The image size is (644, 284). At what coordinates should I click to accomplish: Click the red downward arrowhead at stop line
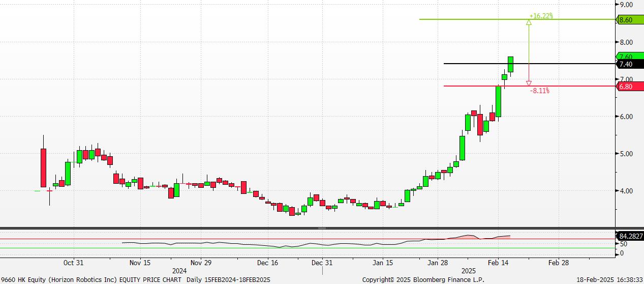tap(529, 83)
